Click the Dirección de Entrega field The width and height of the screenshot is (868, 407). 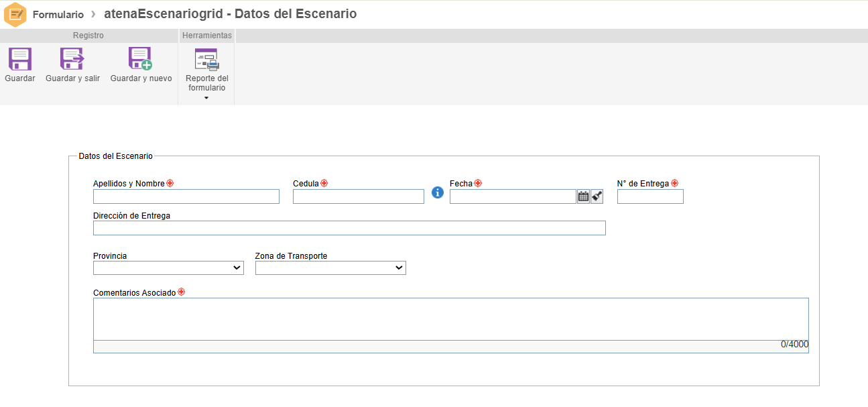349,228
